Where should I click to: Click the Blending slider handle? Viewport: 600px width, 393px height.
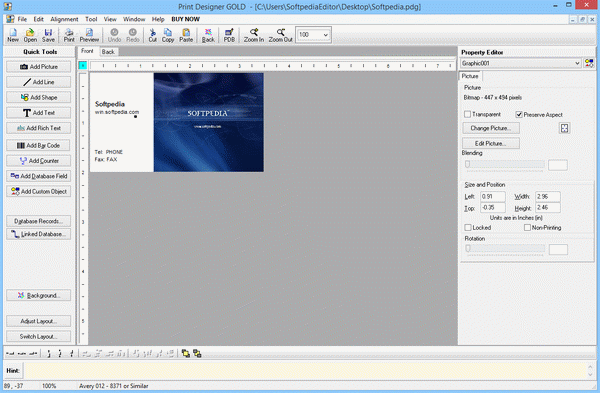click(x=467, y=165)
